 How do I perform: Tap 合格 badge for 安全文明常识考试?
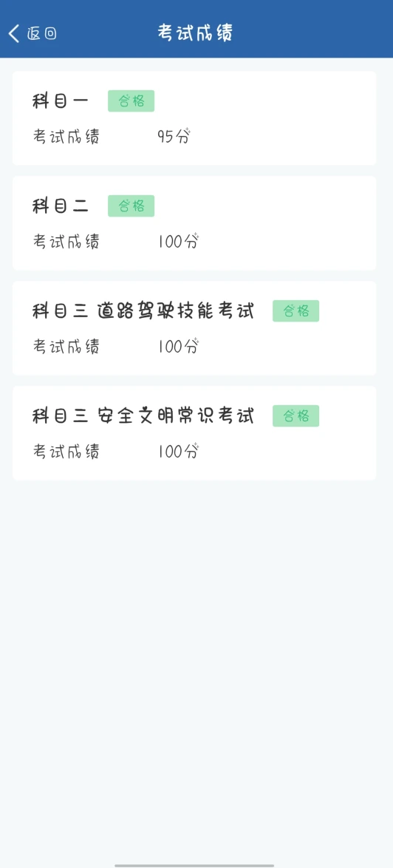295,416
